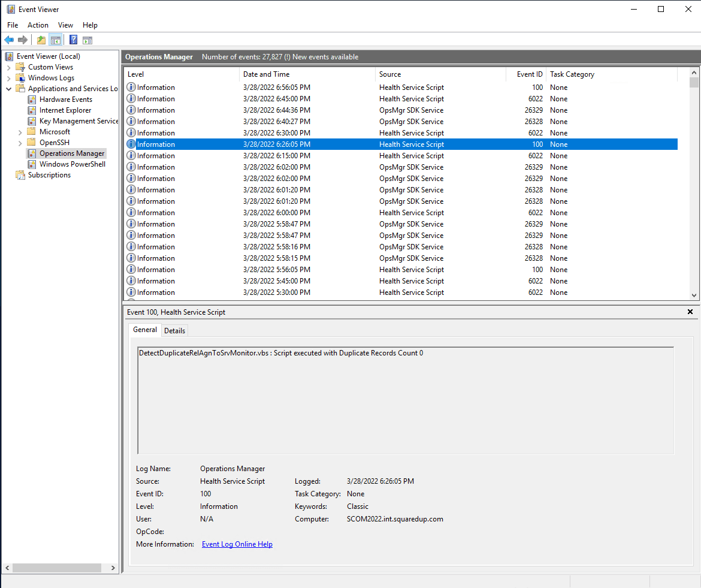Open the Action menu
The image size is (701, 588).
click(x=38, y=25)
